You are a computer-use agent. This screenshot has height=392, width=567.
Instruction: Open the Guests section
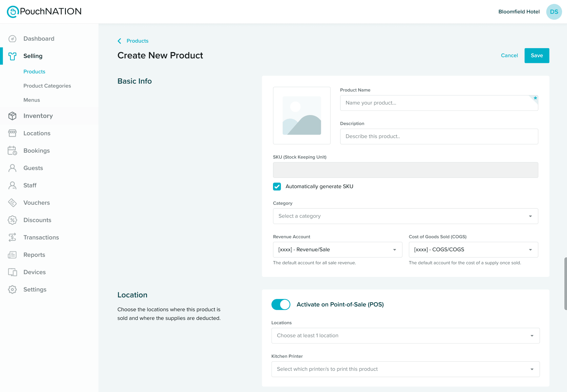[x=33, y=168]
